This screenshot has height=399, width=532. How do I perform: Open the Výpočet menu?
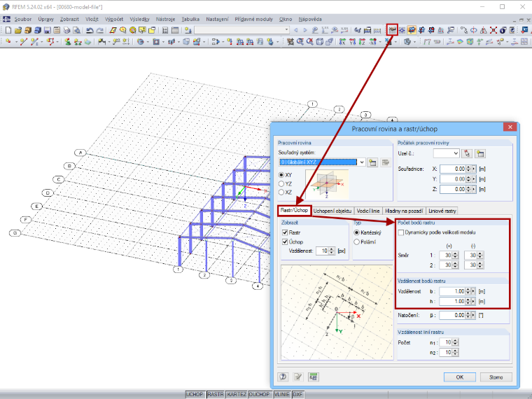[114, 20]
